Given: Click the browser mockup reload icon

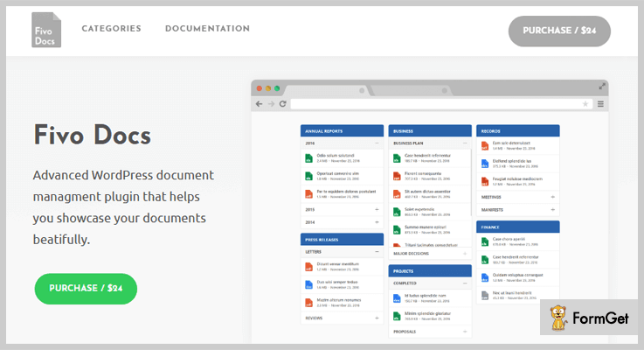Looking at the screenshot, I should (282, 104).
